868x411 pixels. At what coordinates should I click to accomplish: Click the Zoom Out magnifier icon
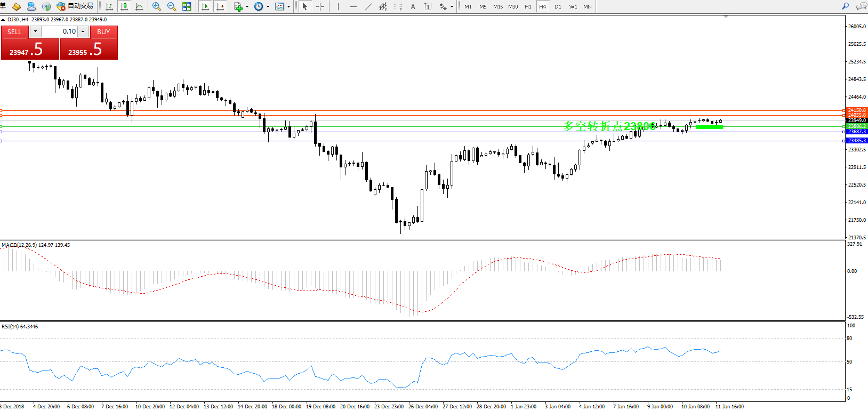tap(171, 6)
